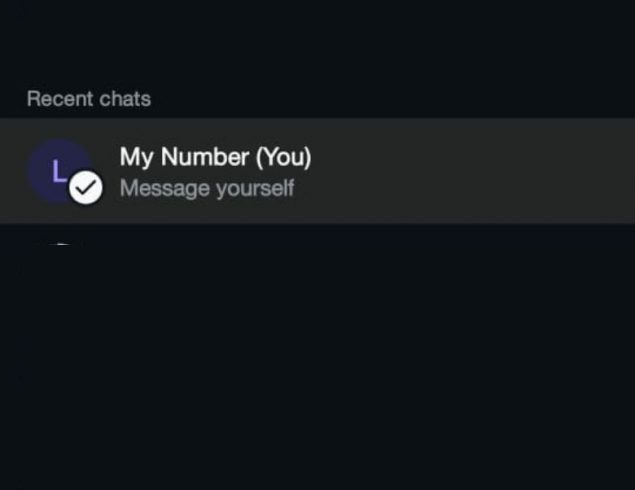The height and width of the screenshot is (490, 635).
Task: Click the "Recent chats" section header
Action: point(89,99)
